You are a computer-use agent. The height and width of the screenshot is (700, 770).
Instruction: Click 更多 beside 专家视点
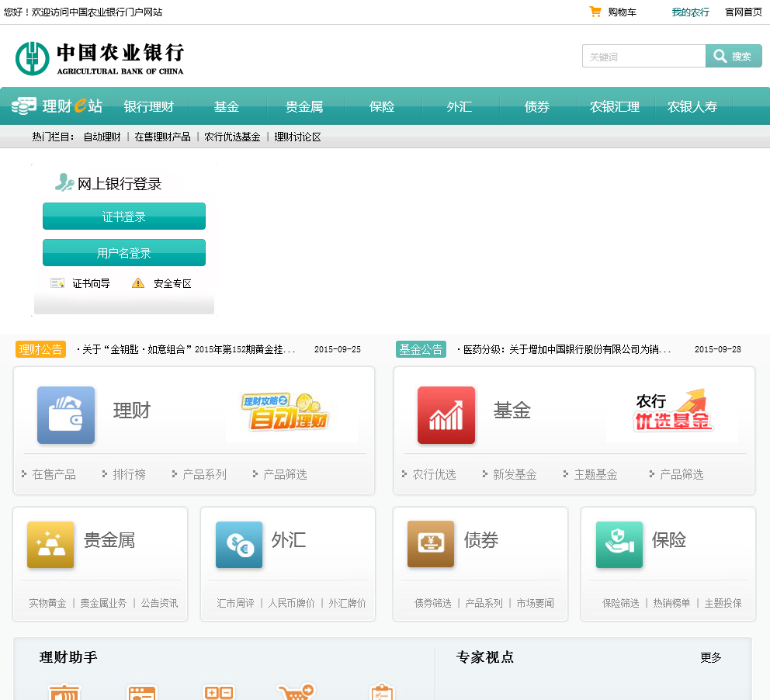coord(710,657)
